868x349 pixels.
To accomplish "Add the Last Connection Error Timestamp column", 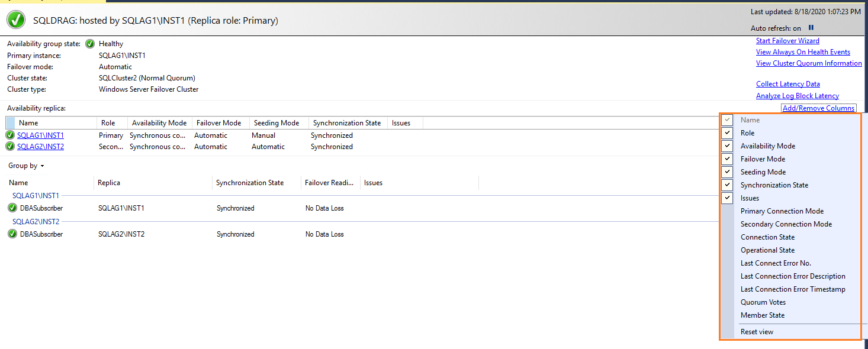I will pyautogui.click(x=793, y=289).
